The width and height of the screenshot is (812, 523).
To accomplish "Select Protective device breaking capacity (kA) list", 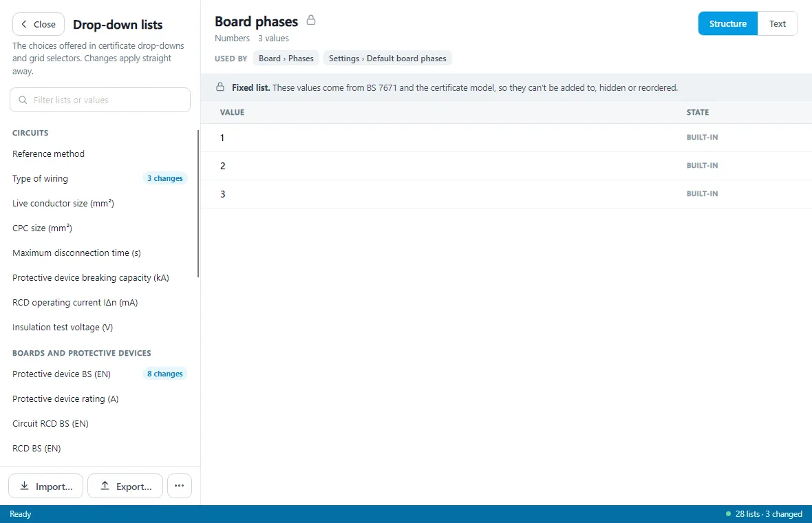I will point(100,278).
